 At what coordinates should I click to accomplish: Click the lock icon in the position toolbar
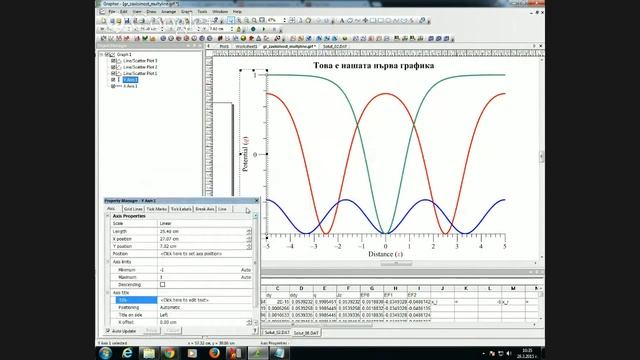[239, 29]
